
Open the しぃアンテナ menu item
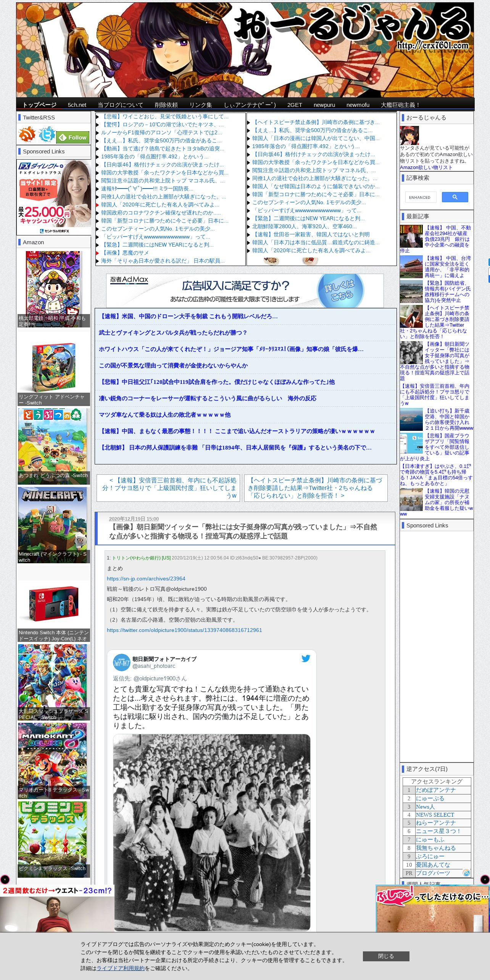coord(250,105)
